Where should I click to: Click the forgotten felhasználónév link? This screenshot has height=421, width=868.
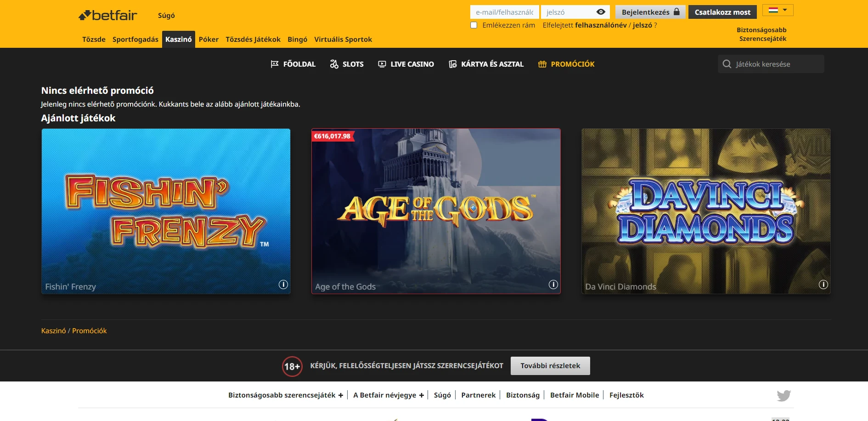[x=601, y=25]
